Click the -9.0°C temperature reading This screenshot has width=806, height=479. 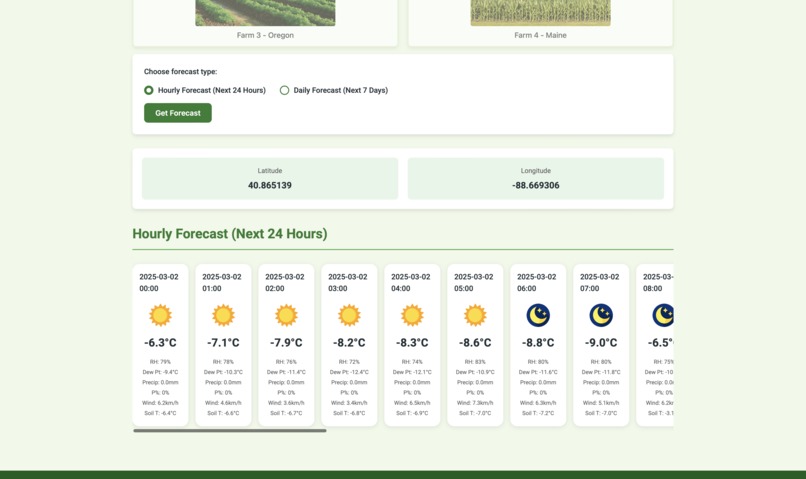point(601,342)
